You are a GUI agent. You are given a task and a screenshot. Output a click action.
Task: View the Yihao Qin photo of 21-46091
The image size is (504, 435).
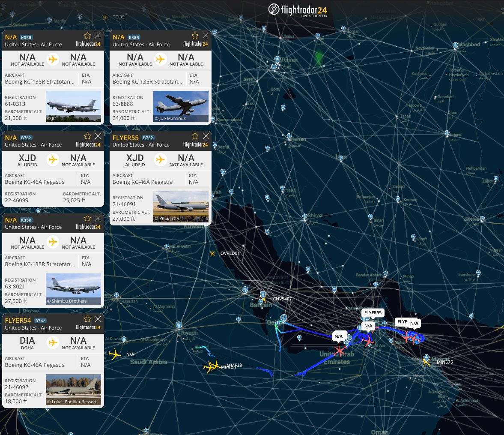pyautogui.click(x=181, y=207)
